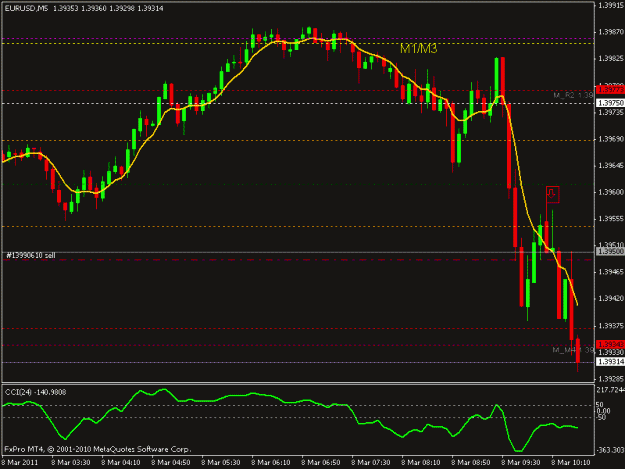This screenshot has height=469, width=625.
Task: Click the red 1.39343 price tag
Action: (610, 344)
